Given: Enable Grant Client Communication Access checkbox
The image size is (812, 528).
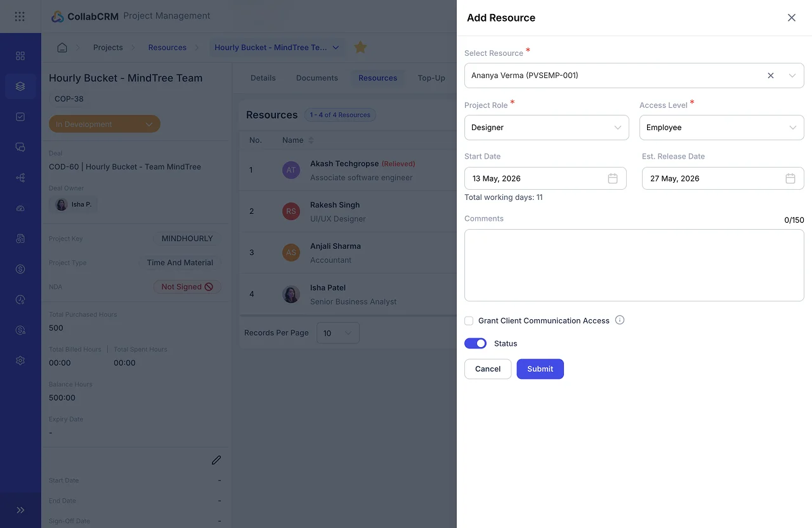Looking at the screenshot, I should coord(469,321).
